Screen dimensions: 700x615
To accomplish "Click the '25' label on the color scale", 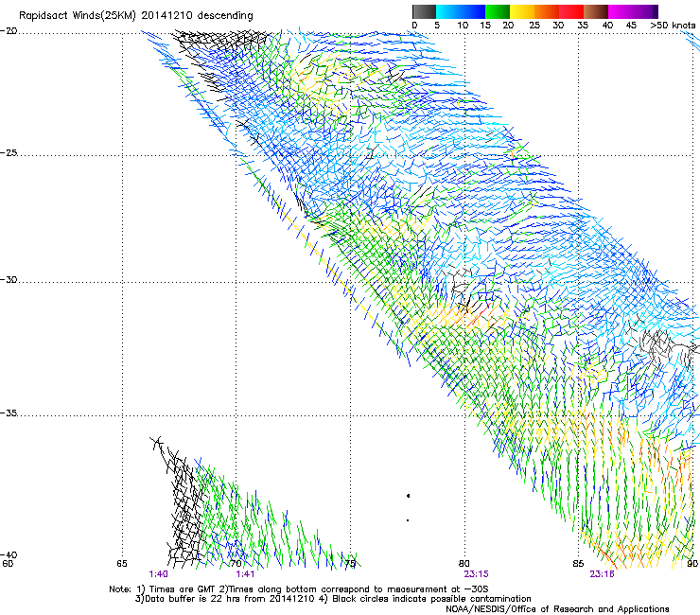I will (534, 26).
